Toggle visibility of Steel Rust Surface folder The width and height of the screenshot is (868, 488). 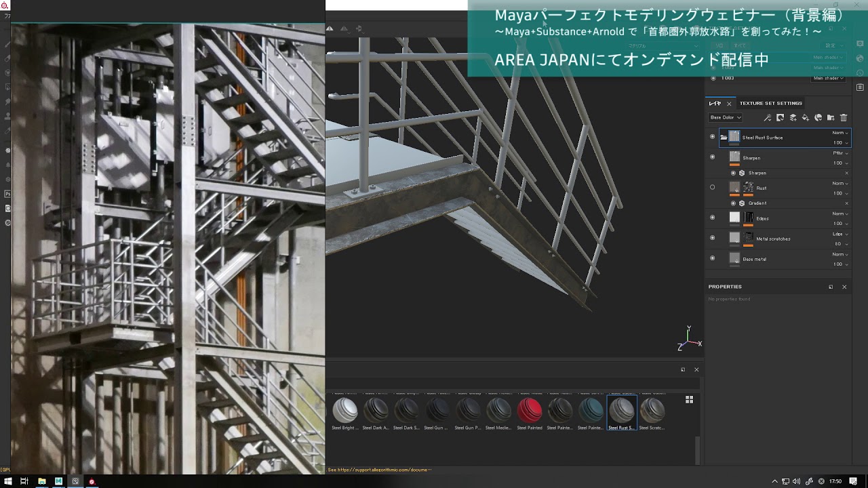pyautogui.click(x=712, y=137)
